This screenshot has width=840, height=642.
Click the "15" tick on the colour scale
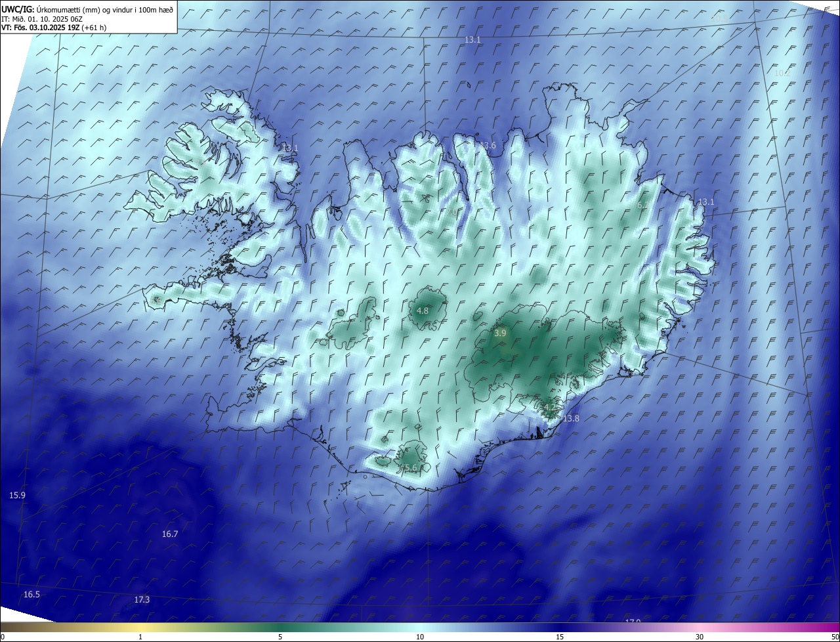[x=560, y=637]
